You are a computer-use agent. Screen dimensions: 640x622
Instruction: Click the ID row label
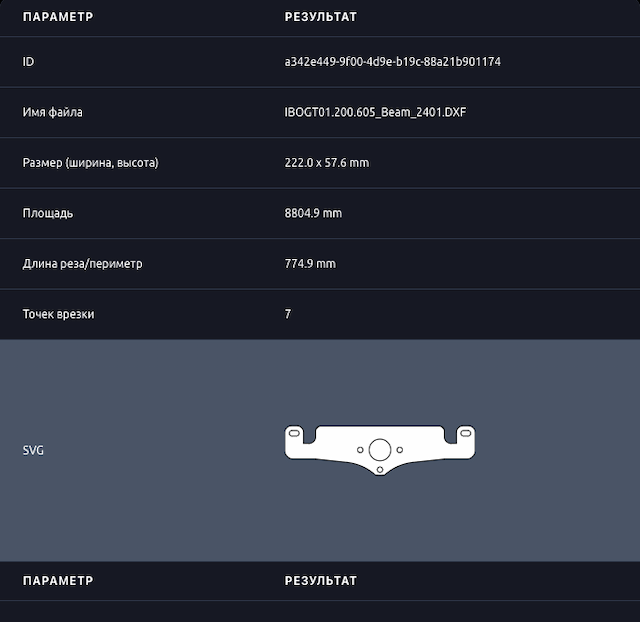[28, 62]
